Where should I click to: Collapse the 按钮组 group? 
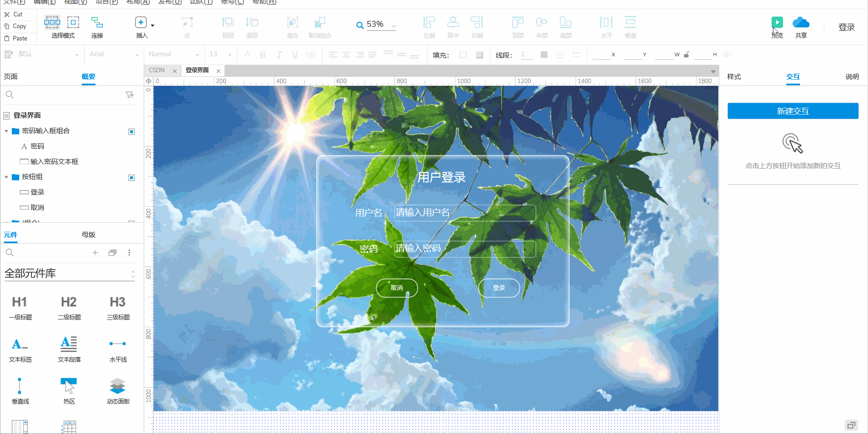[x=6, y=177]
